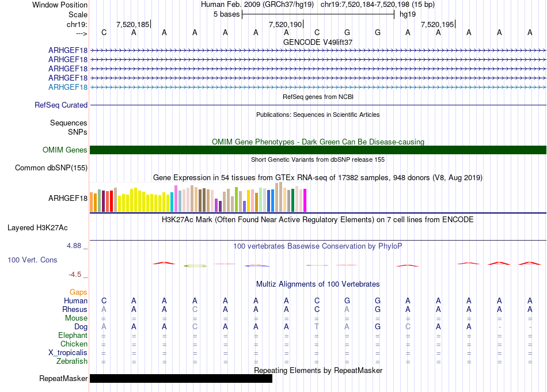Click the dark green OMIM Genes bar
The width and height of the screenshot is (547, 392).
318,150
